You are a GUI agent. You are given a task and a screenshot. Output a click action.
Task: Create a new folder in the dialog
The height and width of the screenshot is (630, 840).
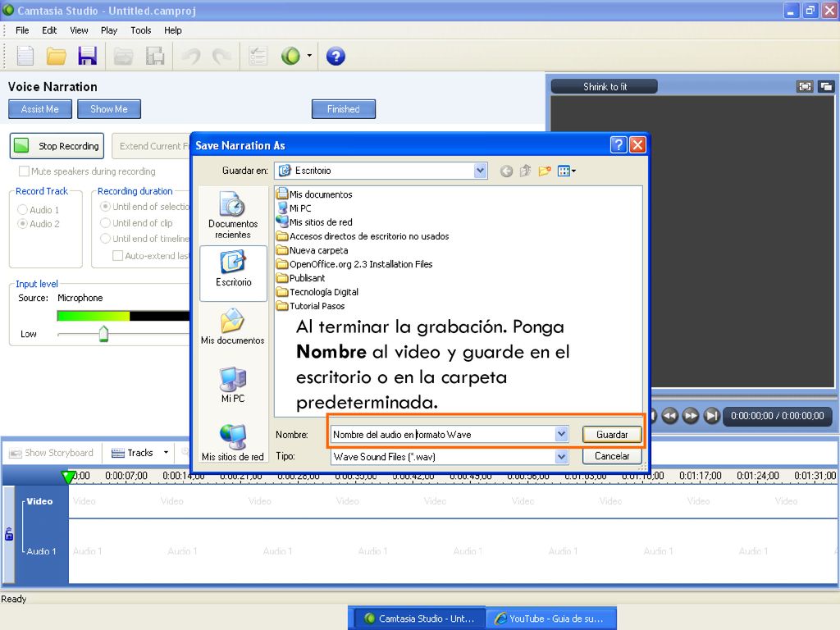coord(545,171)
